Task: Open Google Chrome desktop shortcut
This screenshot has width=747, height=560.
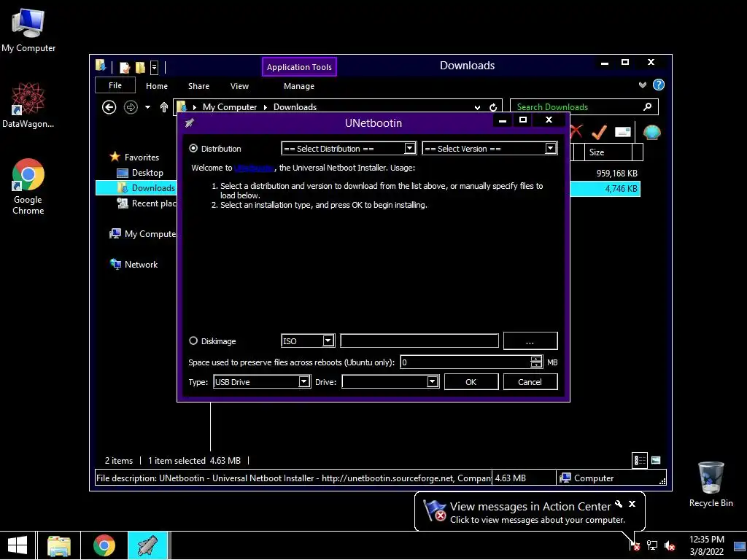Action: [28, 187]
